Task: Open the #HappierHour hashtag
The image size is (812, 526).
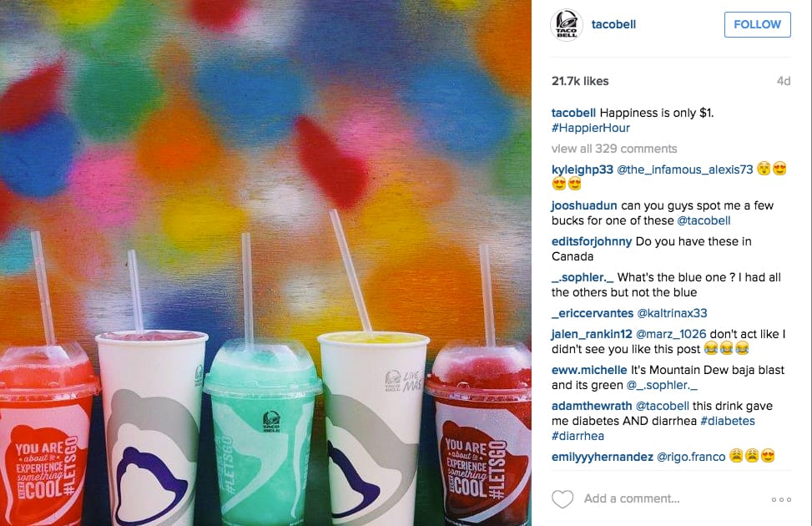Action: pyautogui.click(x=591, y=128)
